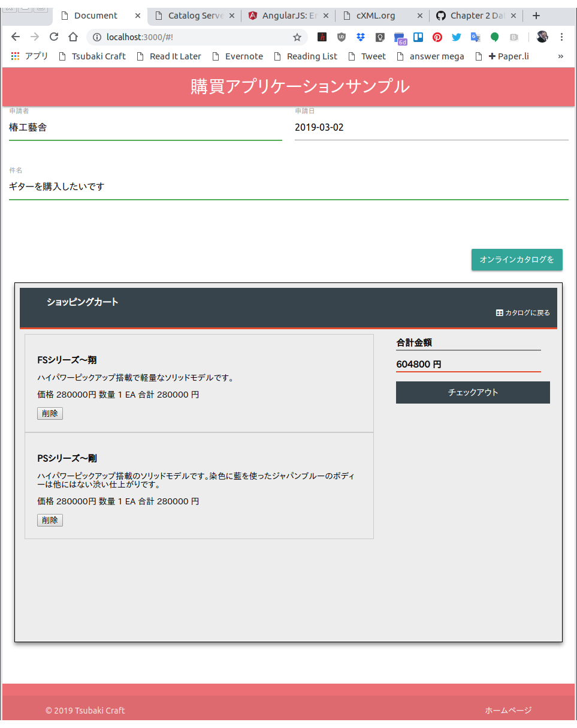Image resolution: width=577 pixels, height=728 pixels.
Task: Open the Google Translate extension icon
Action: [x=475, y=37]
